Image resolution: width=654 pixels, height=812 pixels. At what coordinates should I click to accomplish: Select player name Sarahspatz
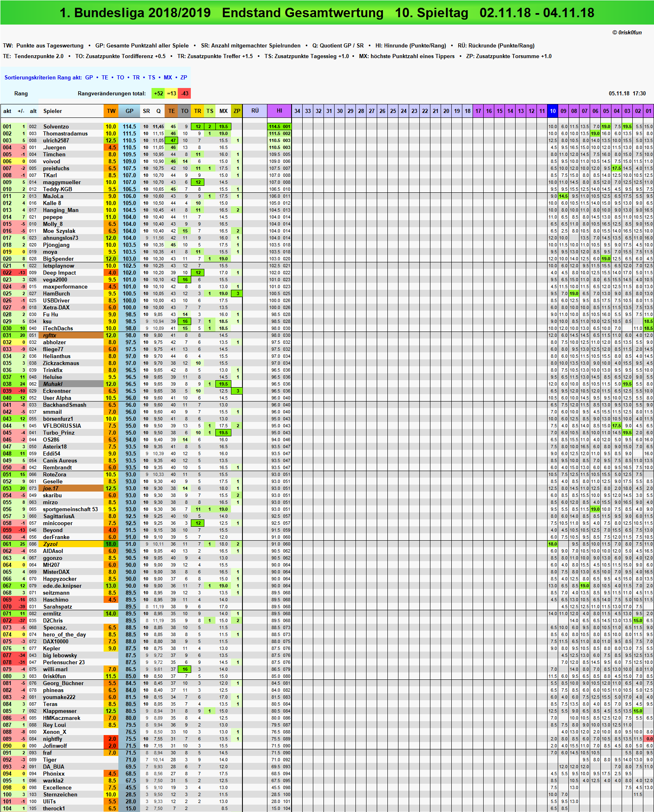(57, 607)
